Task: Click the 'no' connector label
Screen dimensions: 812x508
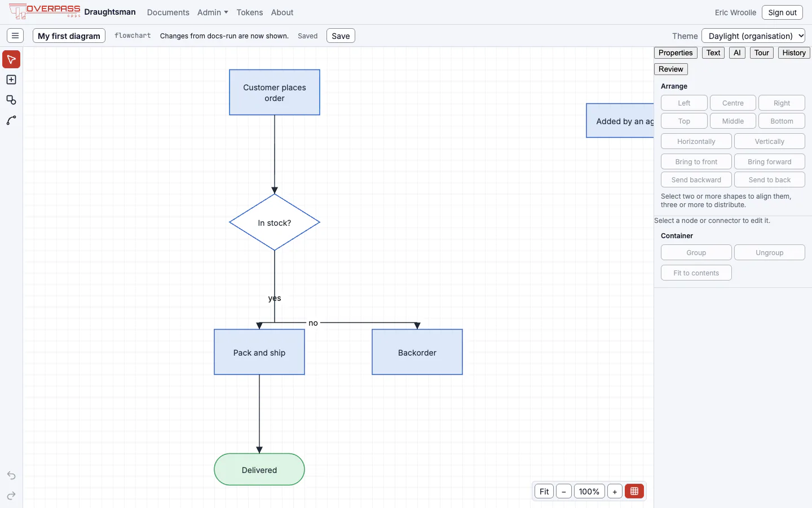Action: pos(313,323)
